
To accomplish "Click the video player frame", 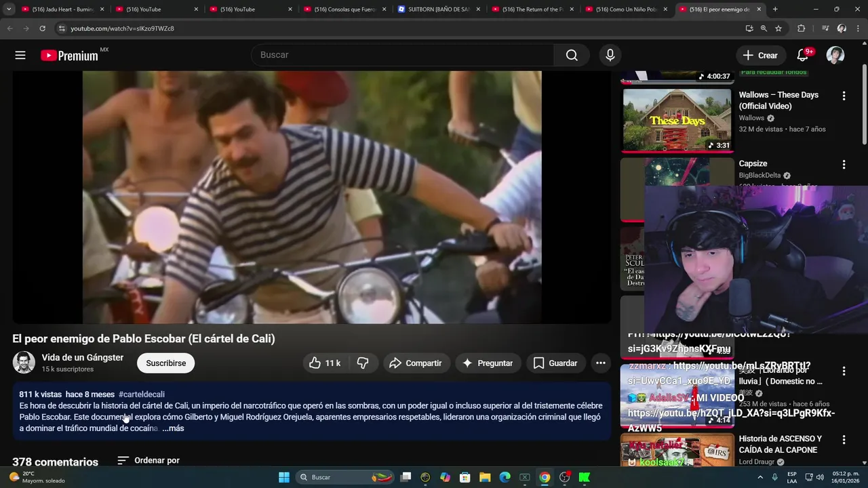I will [312, 197].
